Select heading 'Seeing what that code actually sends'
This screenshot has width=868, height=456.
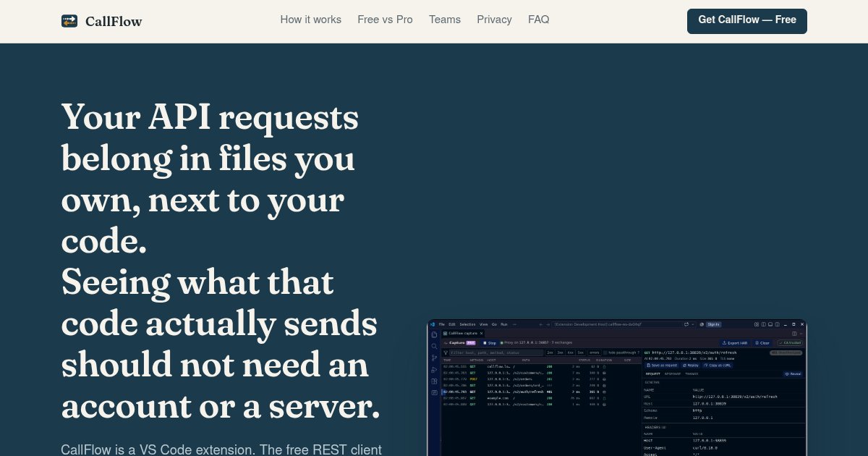[221, 343]
